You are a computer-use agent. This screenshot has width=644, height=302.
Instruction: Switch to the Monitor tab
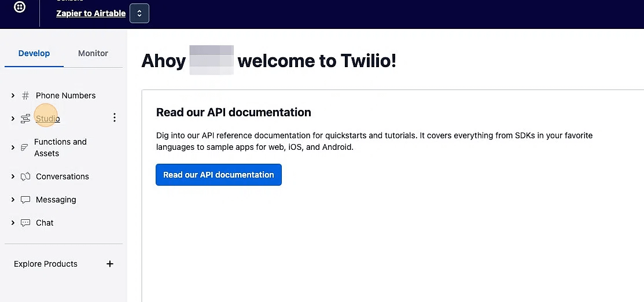(93, 53)
